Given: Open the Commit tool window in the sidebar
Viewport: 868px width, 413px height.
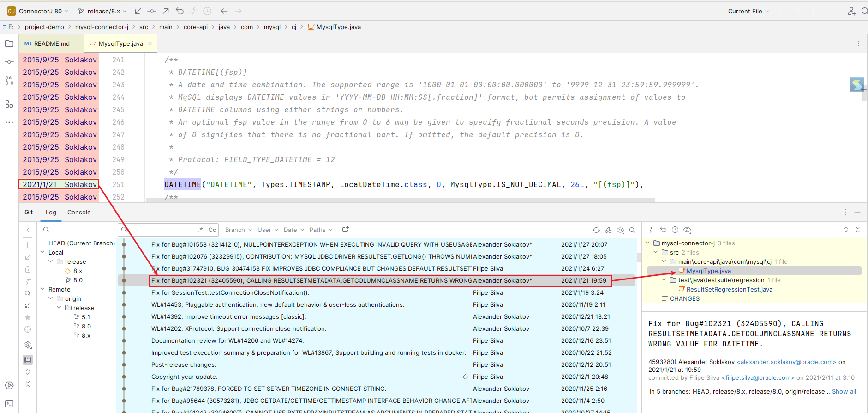Looking at the screenshot, I should (x=9, y=62).
